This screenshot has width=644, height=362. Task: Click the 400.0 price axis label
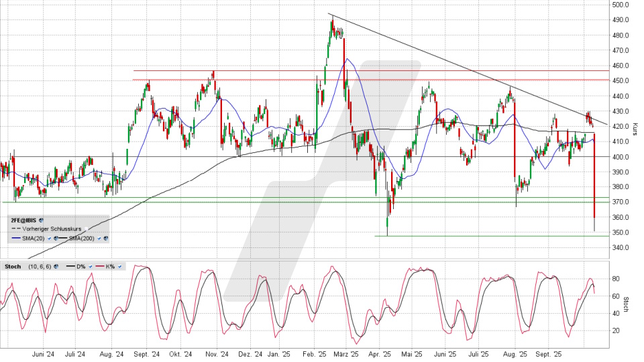[x=619, y=157]
